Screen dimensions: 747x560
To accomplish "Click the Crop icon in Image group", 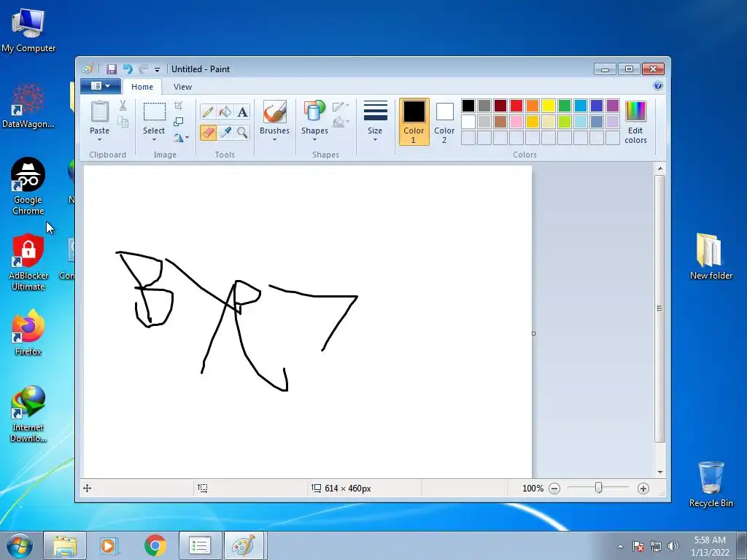I will [x=178, y=106].
